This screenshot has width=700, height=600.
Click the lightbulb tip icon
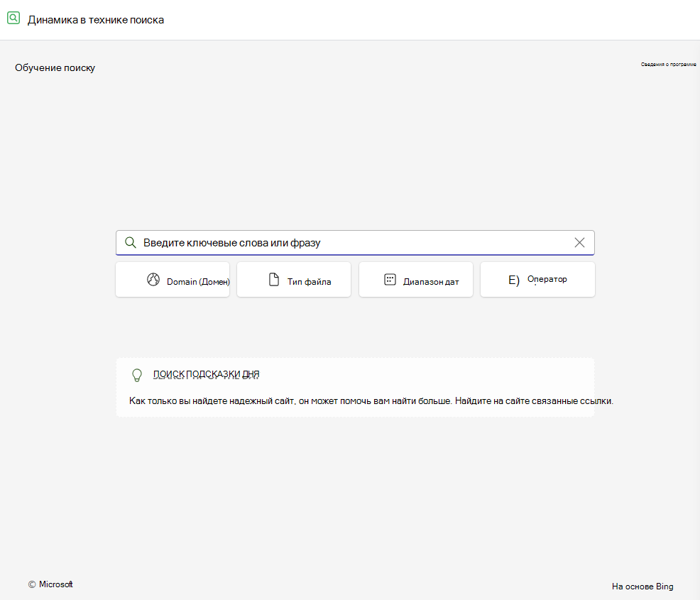(137, 375)
